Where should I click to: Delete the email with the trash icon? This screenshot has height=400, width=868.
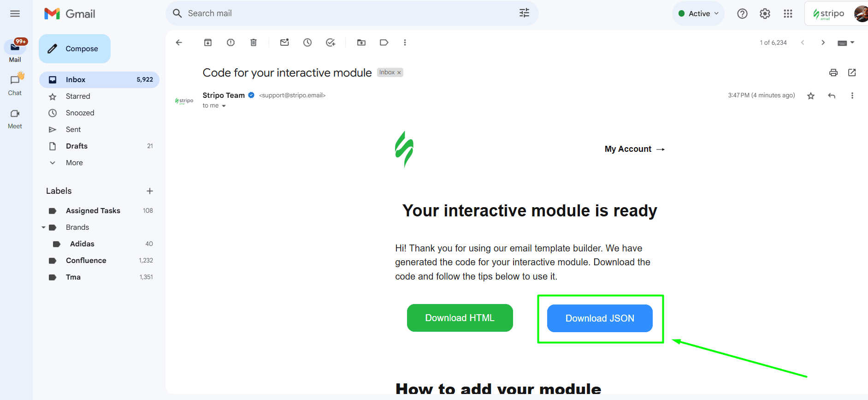coord(253,42)
